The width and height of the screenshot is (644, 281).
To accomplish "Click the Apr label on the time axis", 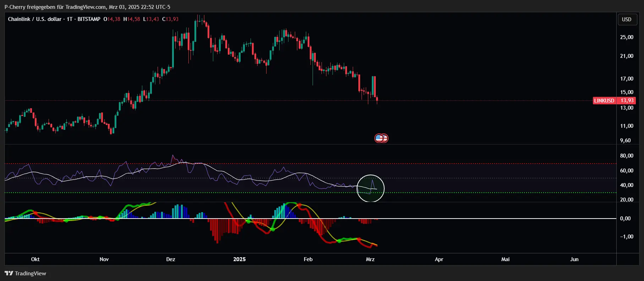I will 439,259.
